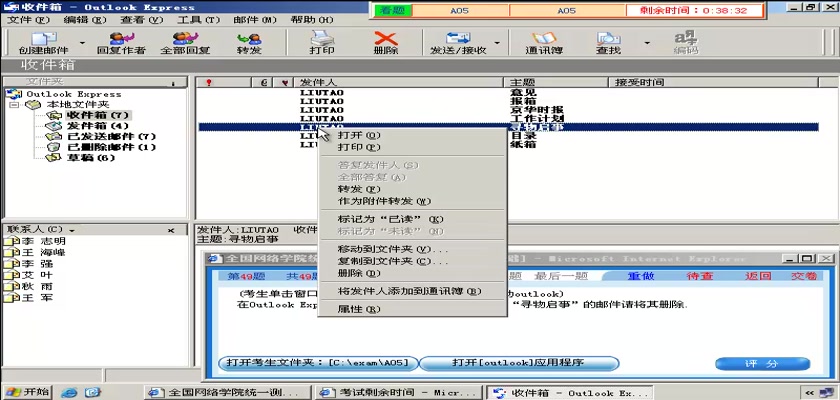The height and width of the screenshot is (400, 840).
Task: Select the email with subject 工作计划
Action: point(508,118)
